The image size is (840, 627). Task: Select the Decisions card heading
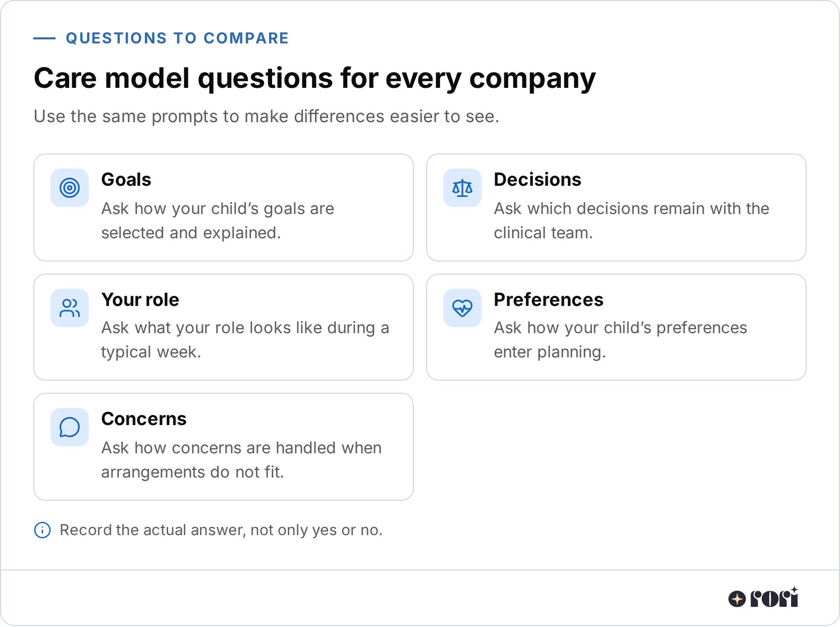point(538,180)
